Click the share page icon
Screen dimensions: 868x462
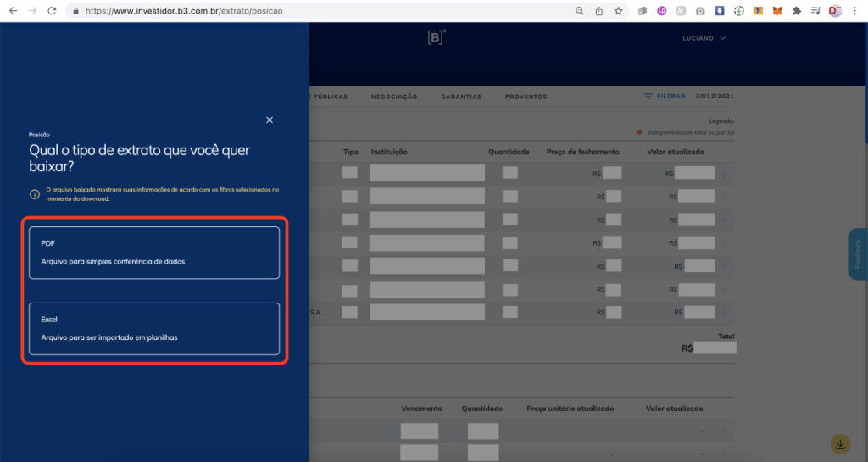(599, 11)
